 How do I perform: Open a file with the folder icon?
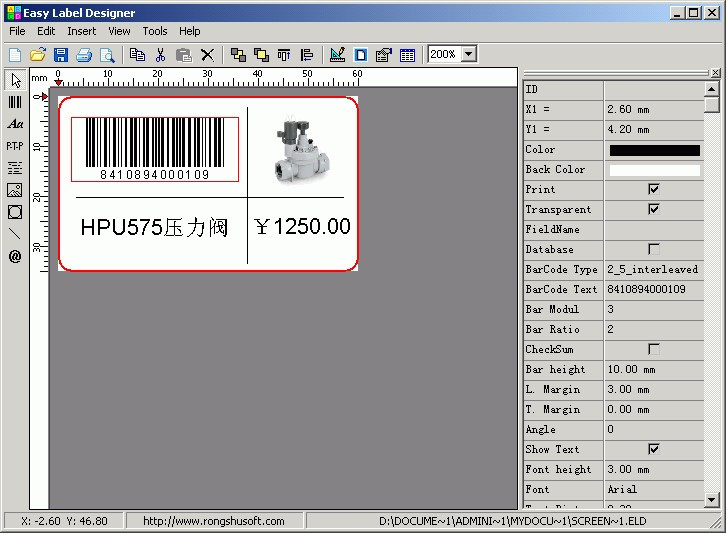pos(38,55)
